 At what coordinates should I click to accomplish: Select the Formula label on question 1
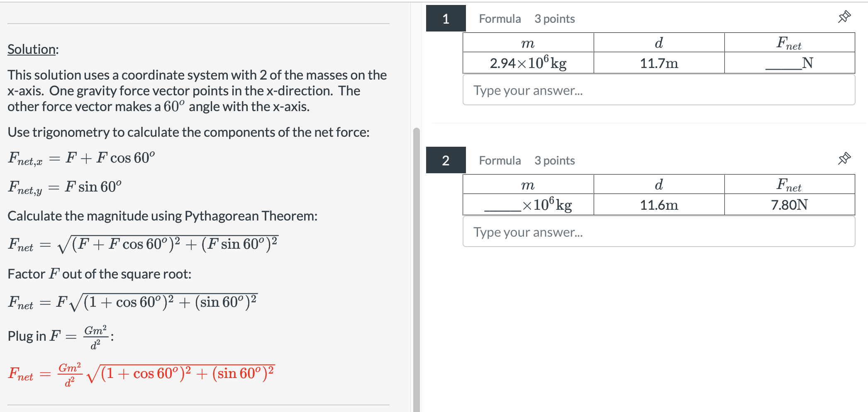click(x=500, y=19)
